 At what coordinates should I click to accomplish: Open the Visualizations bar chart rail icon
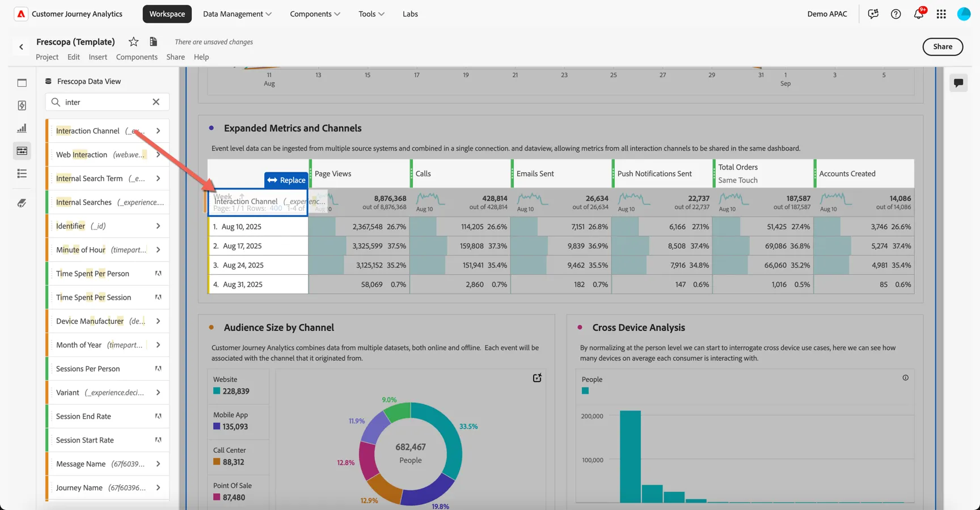tap(22, 128)
